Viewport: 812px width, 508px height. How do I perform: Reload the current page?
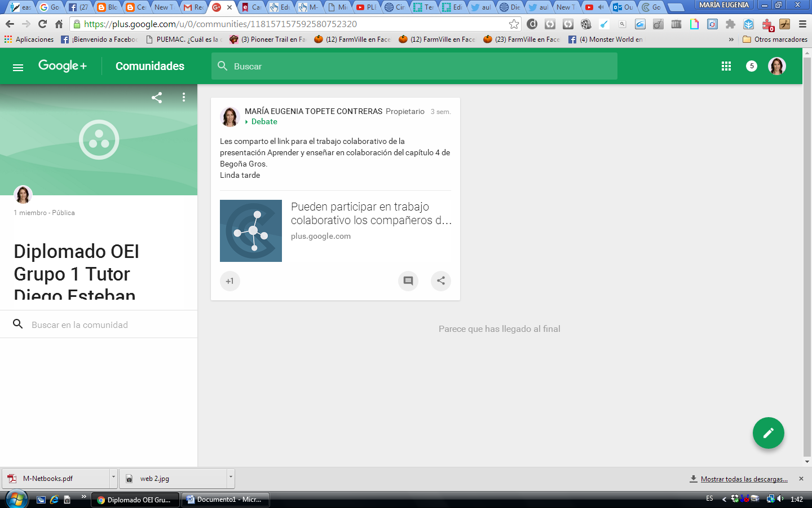point(42,24)
